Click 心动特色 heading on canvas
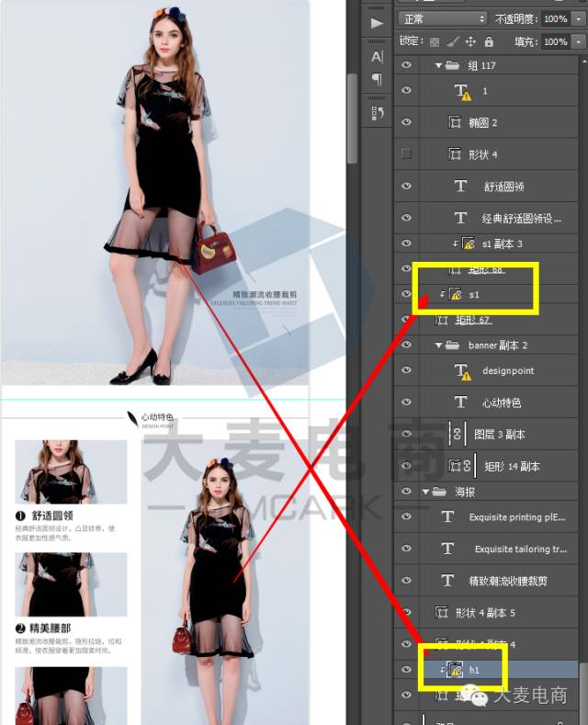Viewport: 588px width, 725px height. (x=157, y=417)
